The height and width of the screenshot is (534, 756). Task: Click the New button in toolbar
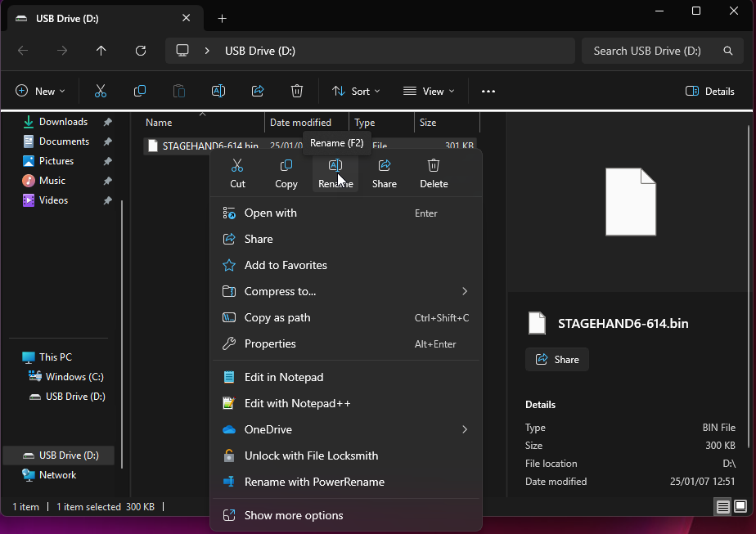40,92
